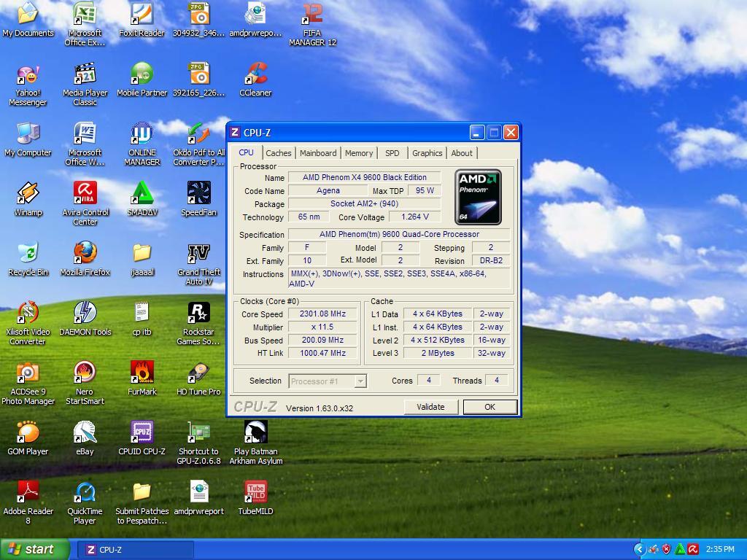Click the Core Speed value 2301.08 MHz
This screenshot has width=747, height=560.
(322, 314)
